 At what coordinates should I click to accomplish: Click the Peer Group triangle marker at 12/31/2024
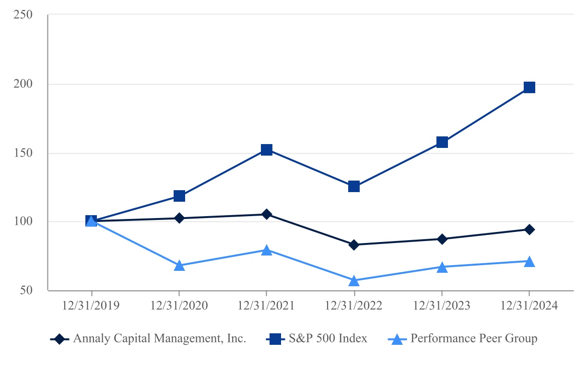click(529, 261)
